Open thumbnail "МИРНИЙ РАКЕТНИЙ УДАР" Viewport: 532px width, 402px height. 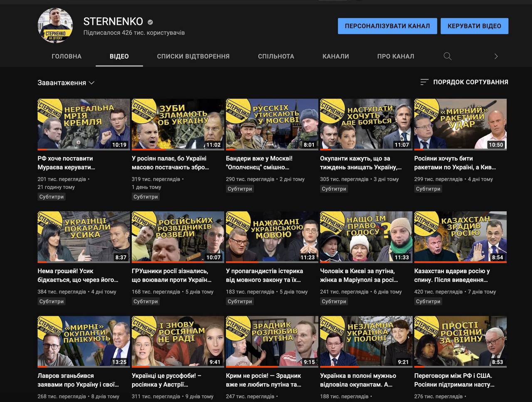pyautogui.click(x=461, y=124)
